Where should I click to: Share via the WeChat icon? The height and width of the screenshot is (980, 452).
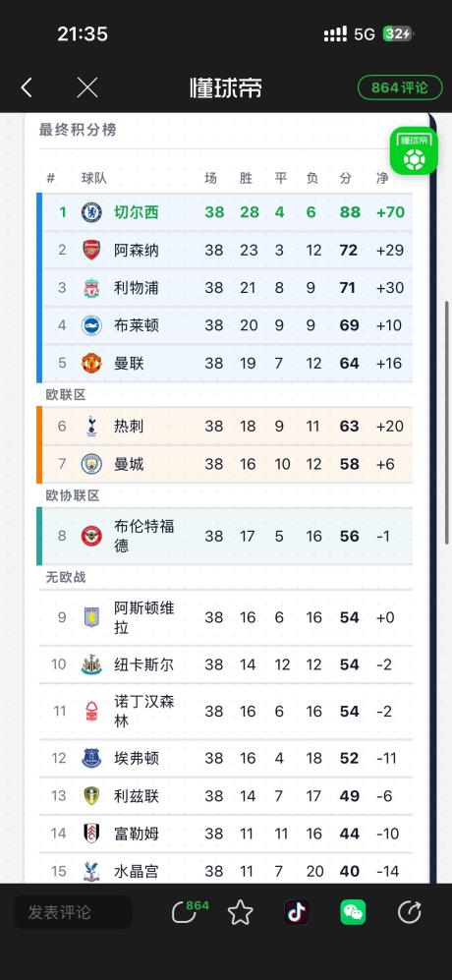[353, 912]
